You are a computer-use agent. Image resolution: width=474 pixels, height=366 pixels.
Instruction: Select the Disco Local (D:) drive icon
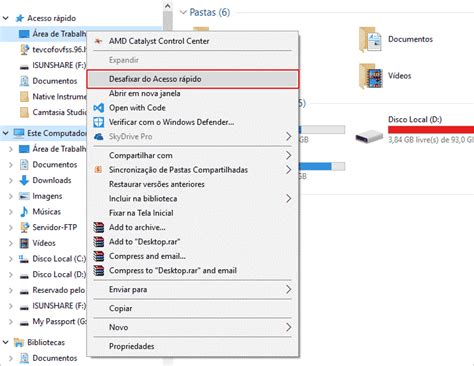[x=369, y=136]
